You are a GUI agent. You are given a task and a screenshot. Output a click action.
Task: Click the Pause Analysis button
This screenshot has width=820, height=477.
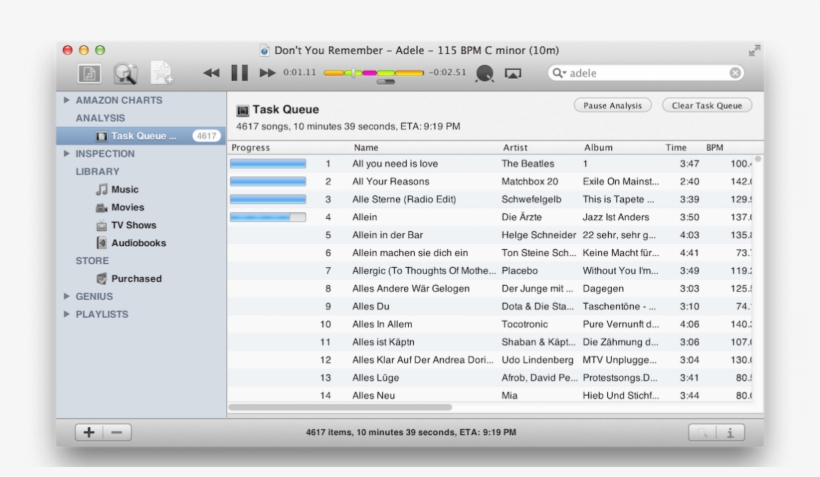coord(612,105)
